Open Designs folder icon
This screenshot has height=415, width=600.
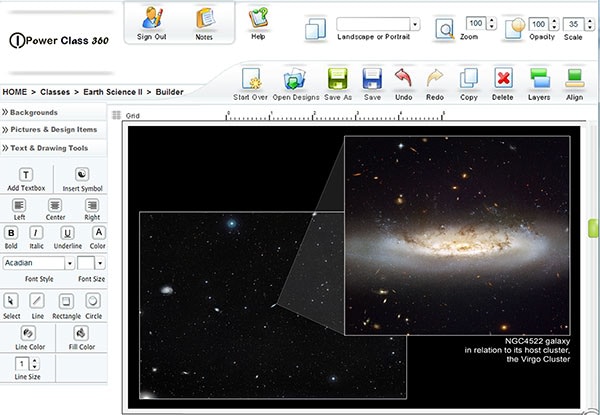pos(295,78)
